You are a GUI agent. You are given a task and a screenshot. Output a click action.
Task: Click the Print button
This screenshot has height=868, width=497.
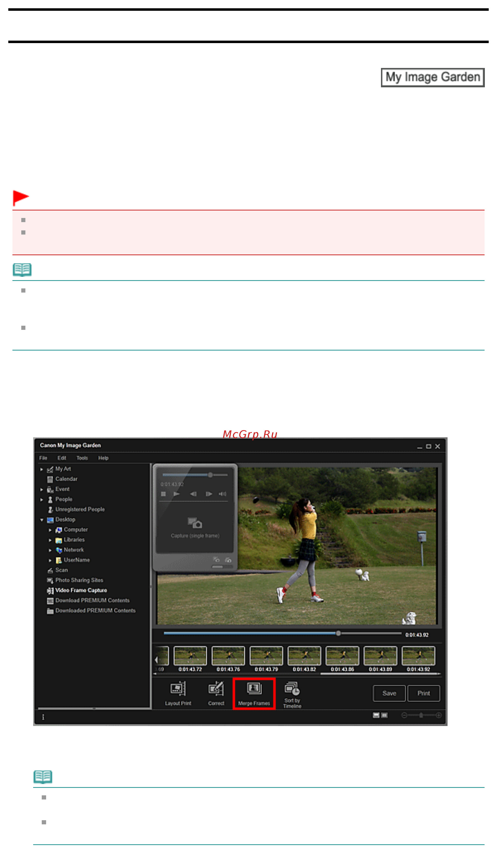click(424, 693)
